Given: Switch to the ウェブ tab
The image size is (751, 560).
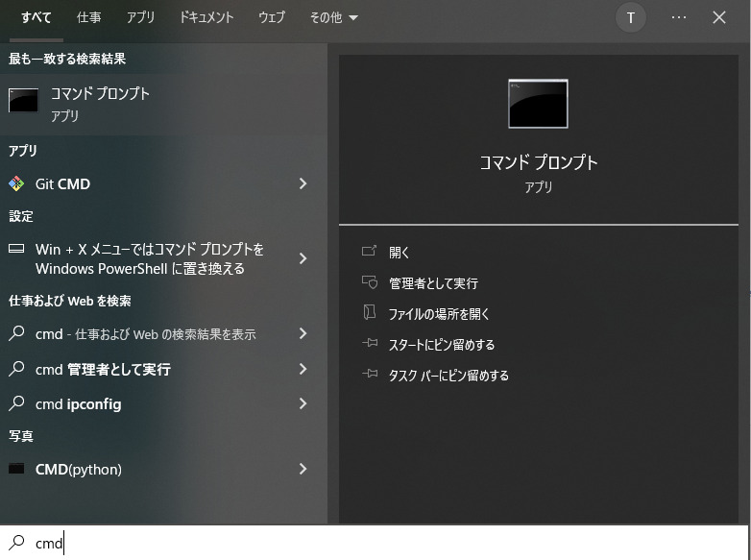Looking at the screenshot, I should [x=272, y=17].
